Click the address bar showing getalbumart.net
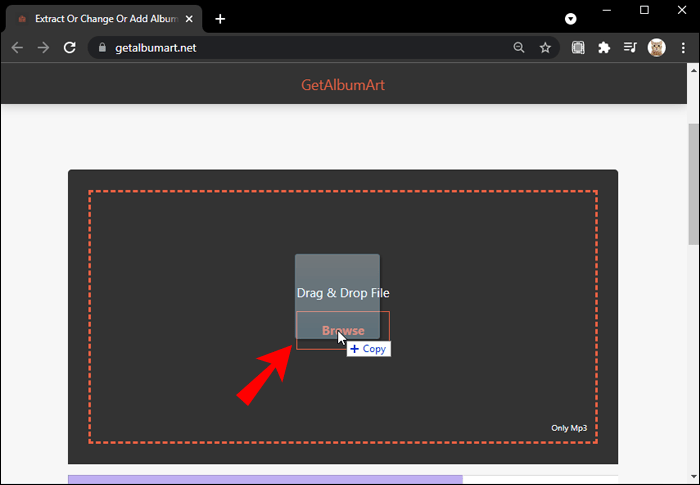Viewport: 700px width, 485px height. coord(308,48)
